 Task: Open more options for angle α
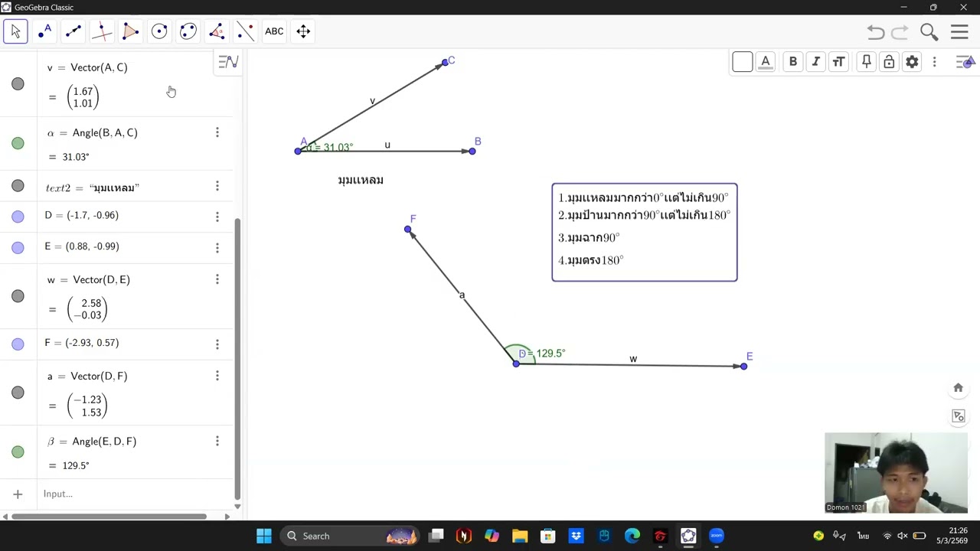click(x=217, y=133)
